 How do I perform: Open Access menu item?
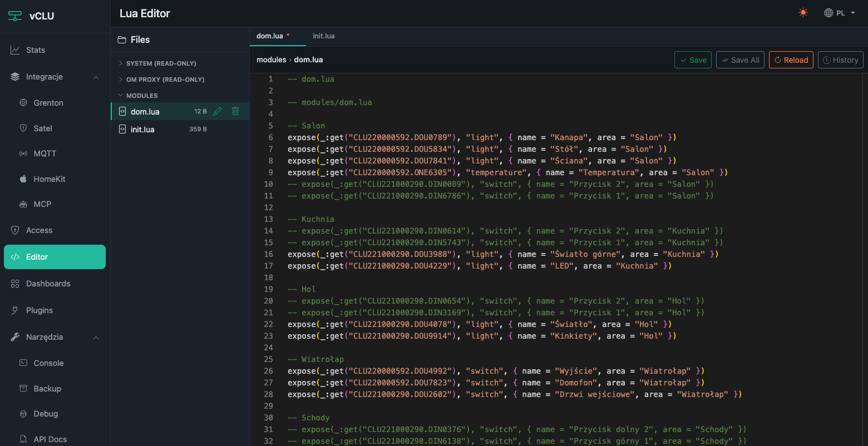(x=55, y=230)
